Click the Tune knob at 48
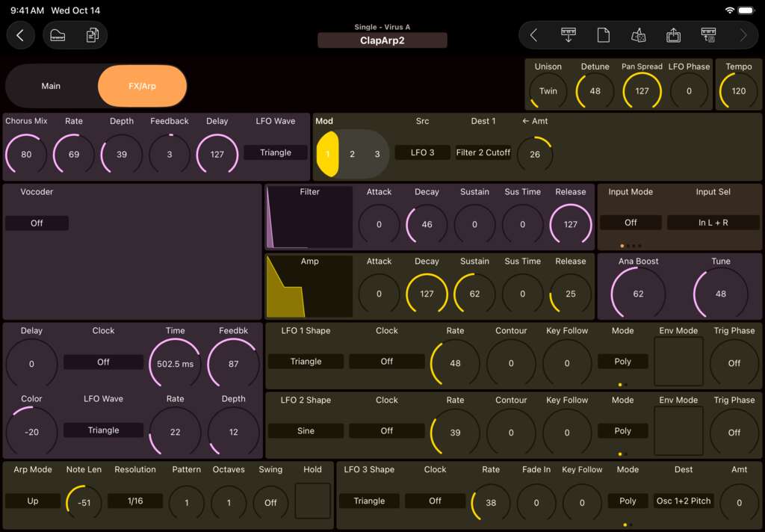 [721, 294]
